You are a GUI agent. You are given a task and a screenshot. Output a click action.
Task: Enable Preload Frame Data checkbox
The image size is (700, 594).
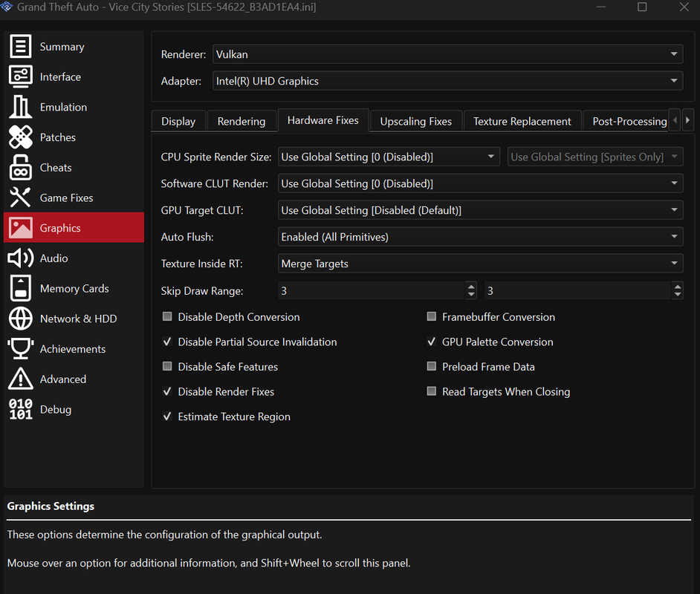431,367
